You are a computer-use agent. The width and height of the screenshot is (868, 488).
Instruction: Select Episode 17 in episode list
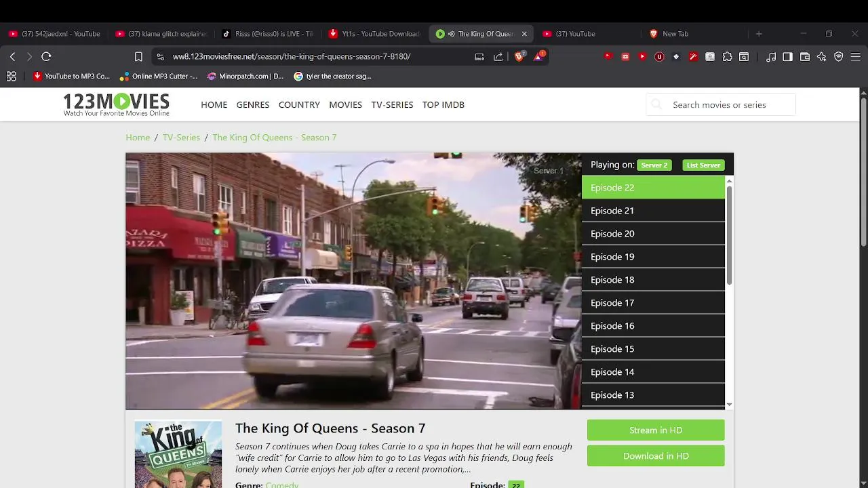point(653,302)
